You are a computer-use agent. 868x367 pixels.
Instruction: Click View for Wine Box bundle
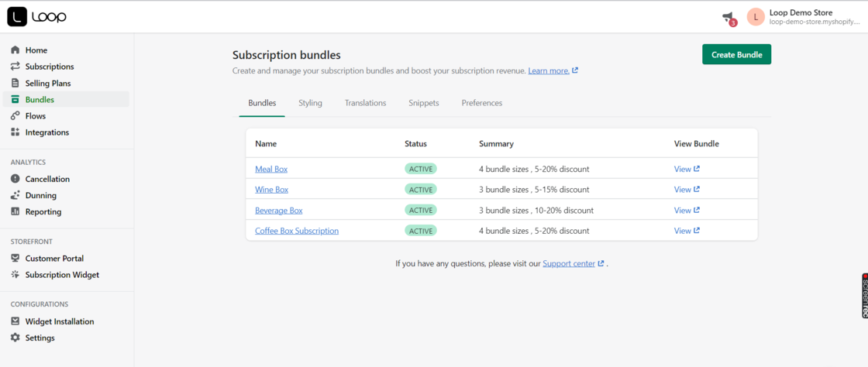coord(686,190)
